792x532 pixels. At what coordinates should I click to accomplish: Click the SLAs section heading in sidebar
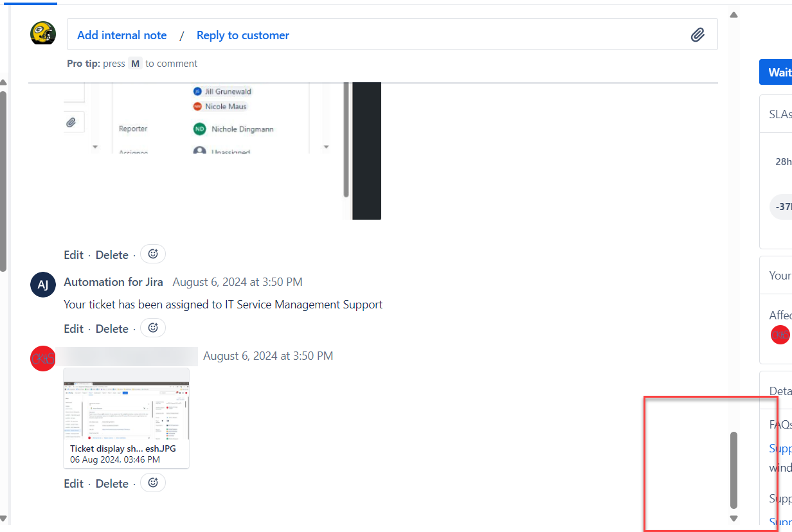click(x=780, y=114)
